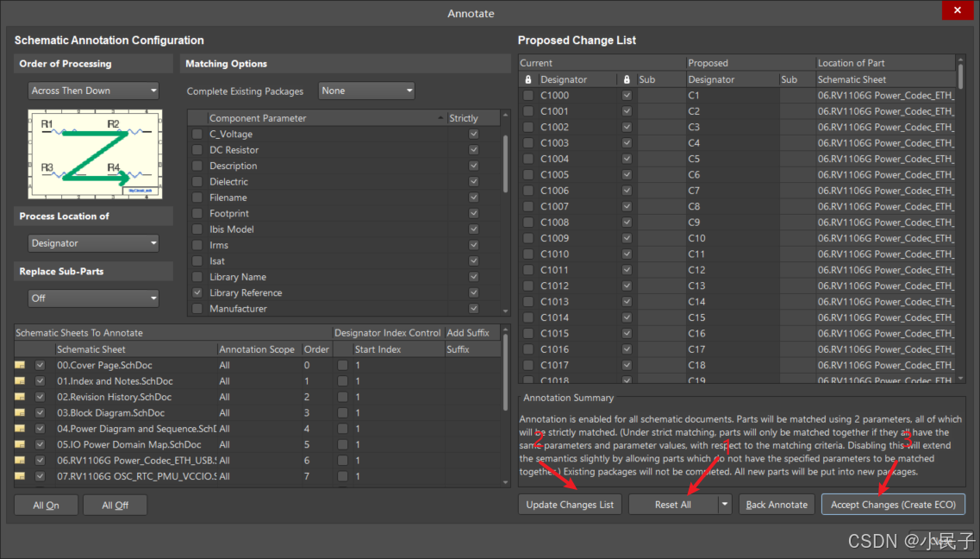
Task: Click the Strictly column header
Action: [473, 117]
